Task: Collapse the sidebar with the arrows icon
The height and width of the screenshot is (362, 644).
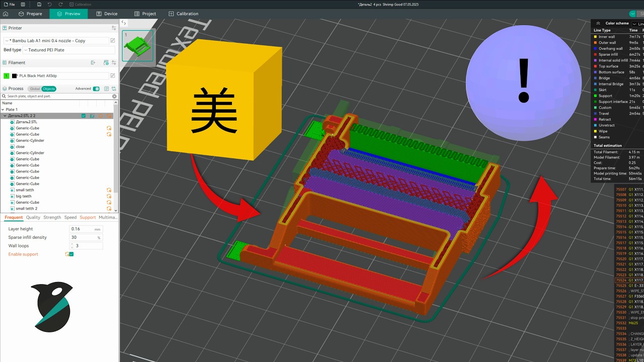Action: 124,23
